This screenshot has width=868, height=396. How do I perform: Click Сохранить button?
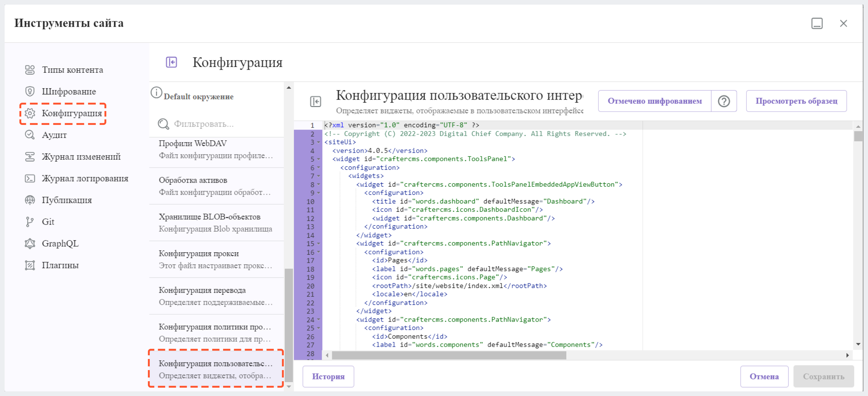[x=823, y=377]
